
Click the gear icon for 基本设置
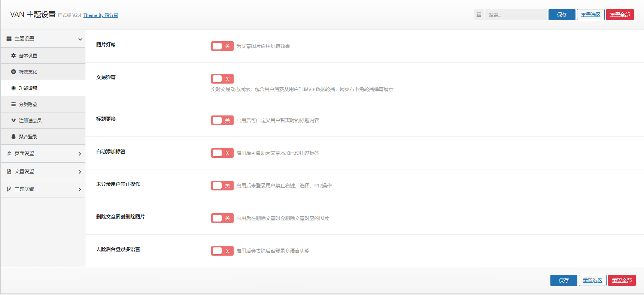[x=13, y=55]
